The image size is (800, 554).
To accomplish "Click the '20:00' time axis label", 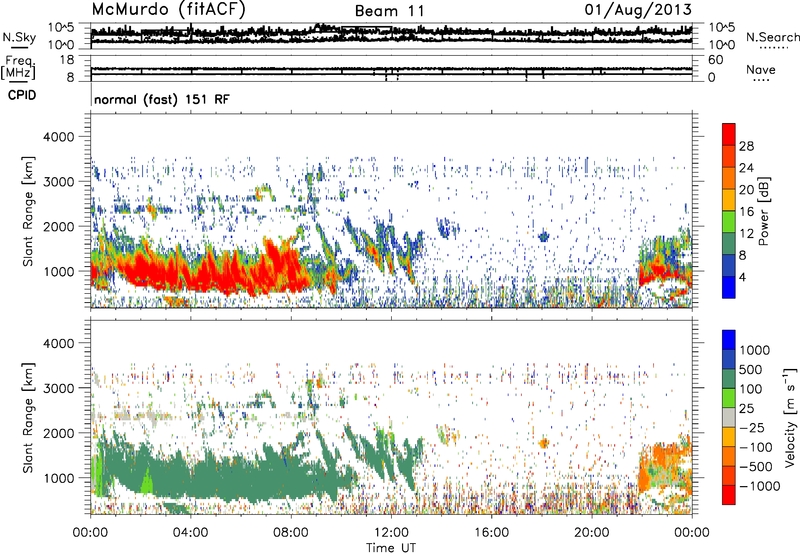I will [591, 532].
